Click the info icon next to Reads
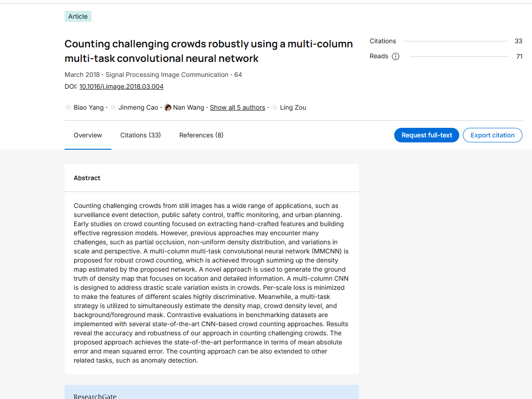 [396, 56]
